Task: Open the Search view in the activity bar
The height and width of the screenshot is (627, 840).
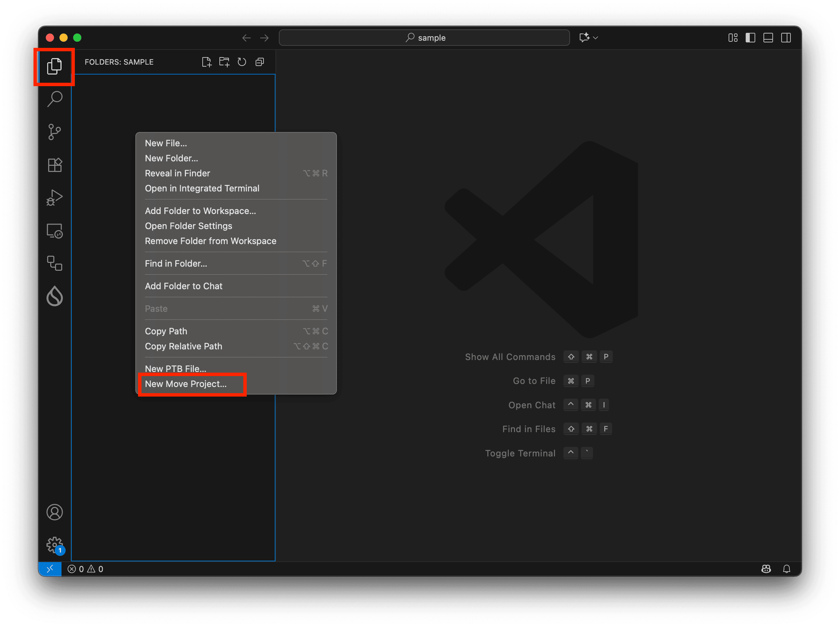Action: [54, 99]
